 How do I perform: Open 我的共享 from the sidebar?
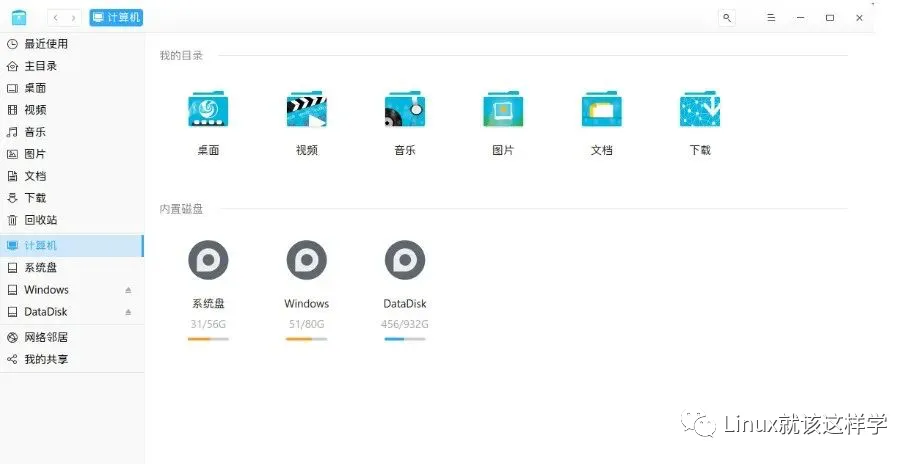[71, 359]
